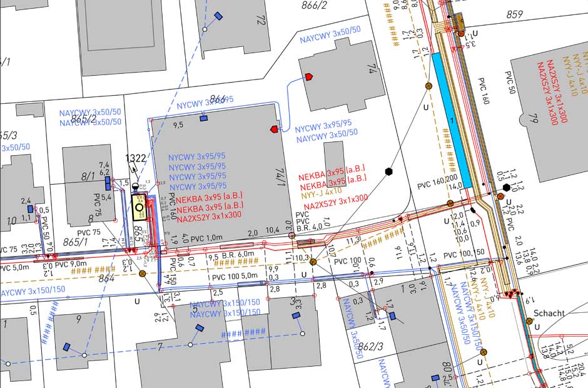
Task: Select the blue square marker on building 9
Action: [x=66, y=346]
